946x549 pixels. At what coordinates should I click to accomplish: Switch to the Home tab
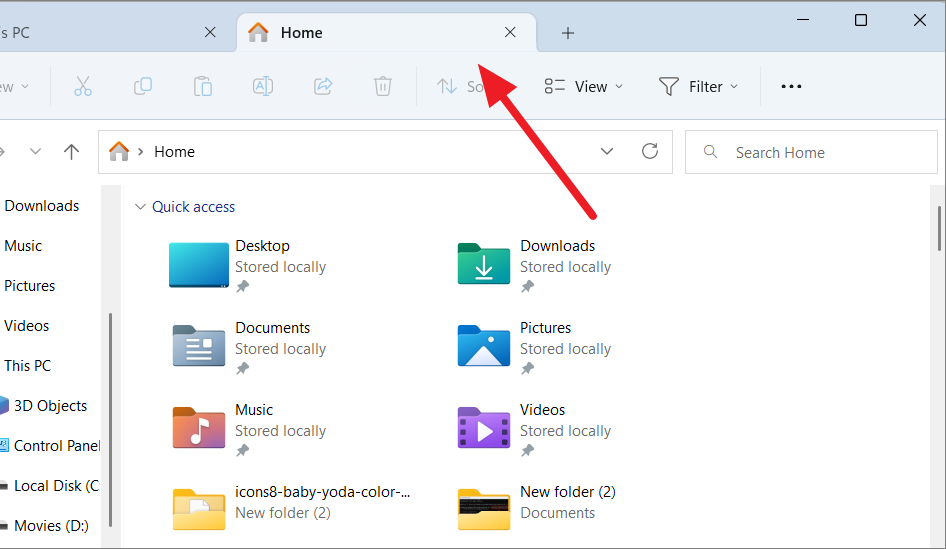tap(386, 33)
